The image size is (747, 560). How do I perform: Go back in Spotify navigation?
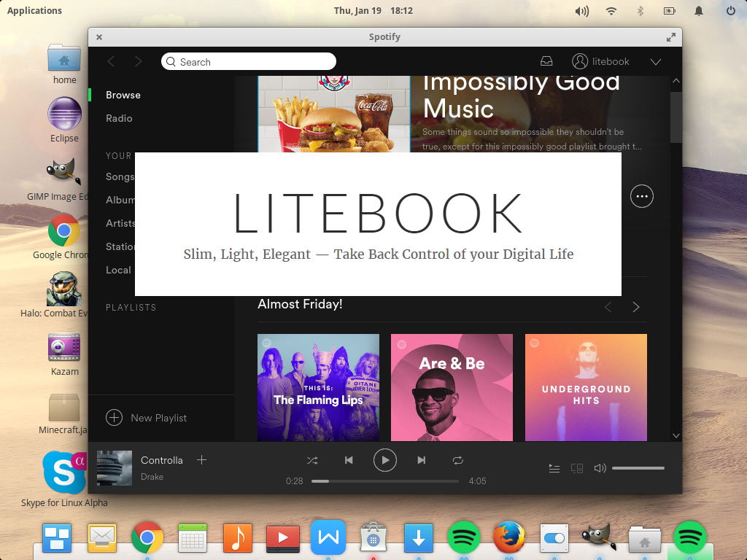tap(111, 61)
